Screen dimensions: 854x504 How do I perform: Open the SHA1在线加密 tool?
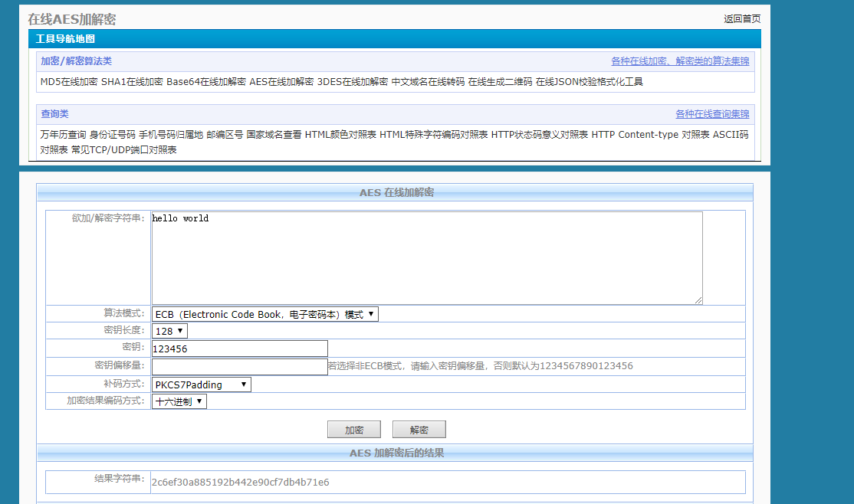(132, 82)
